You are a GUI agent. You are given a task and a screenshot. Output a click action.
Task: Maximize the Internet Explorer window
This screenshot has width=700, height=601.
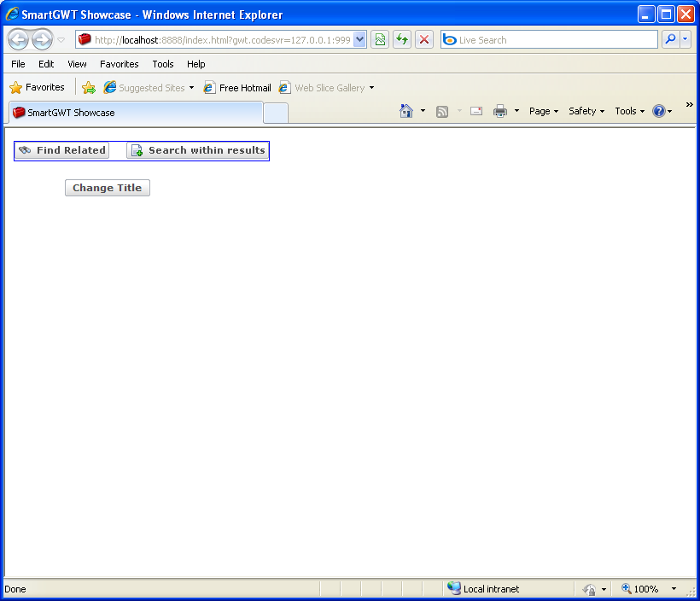(666, 15)
